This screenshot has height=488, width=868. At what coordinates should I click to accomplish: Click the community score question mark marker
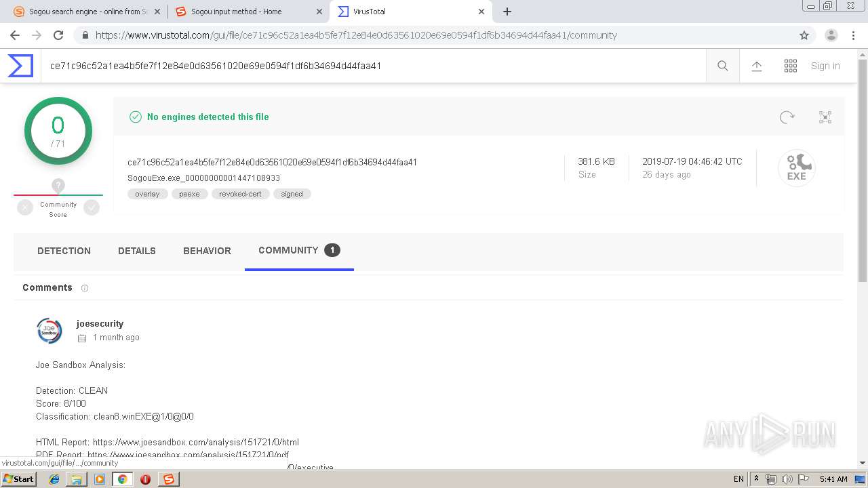pos(58,185)
